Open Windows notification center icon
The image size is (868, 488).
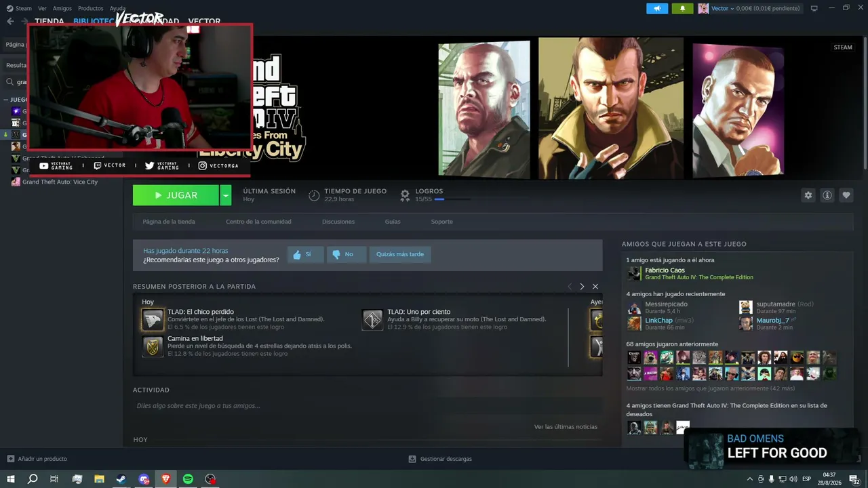(x=854, y=479)
